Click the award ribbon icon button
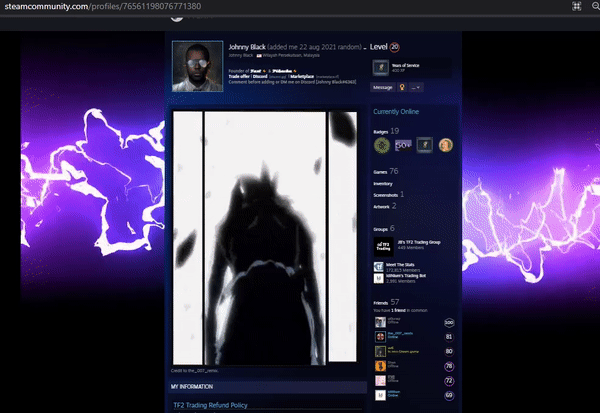 point(402,87)
